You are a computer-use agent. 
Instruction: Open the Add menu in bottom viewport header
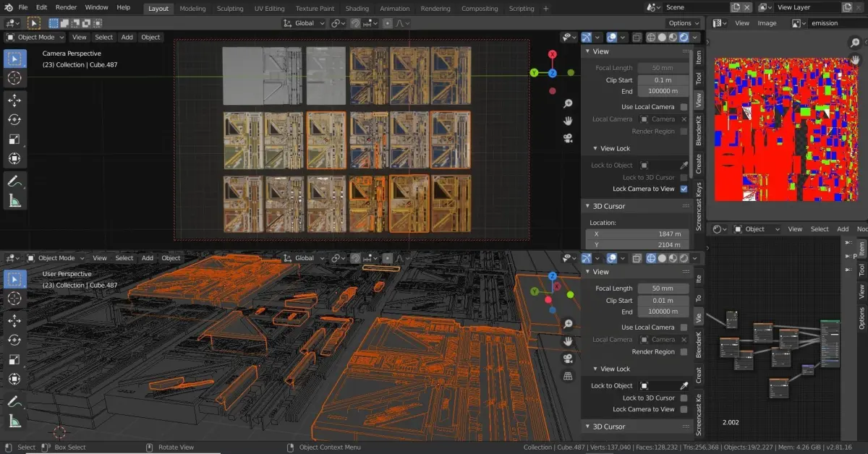pos(148,258)
